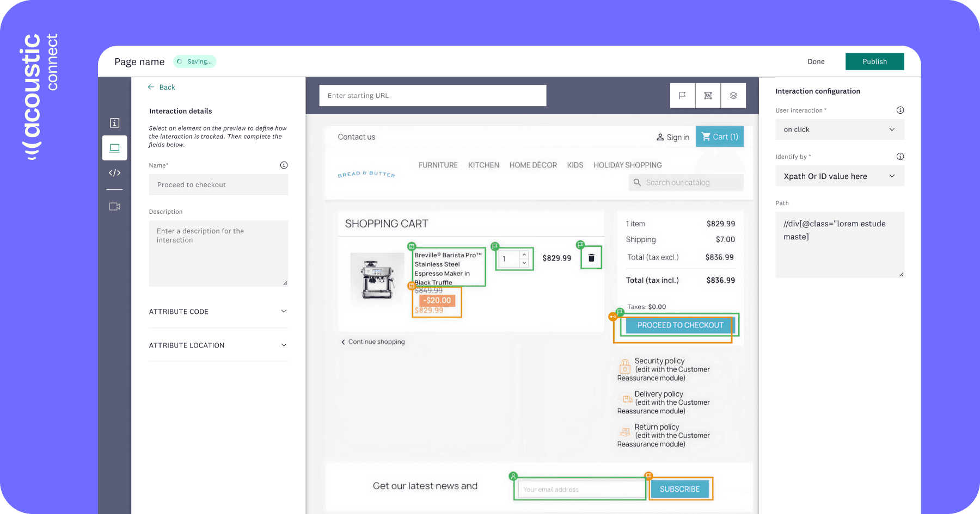The height and width of the screenshot is (514, 980).
Task: Go Back using the back link
Action: [x=161, y=87]
